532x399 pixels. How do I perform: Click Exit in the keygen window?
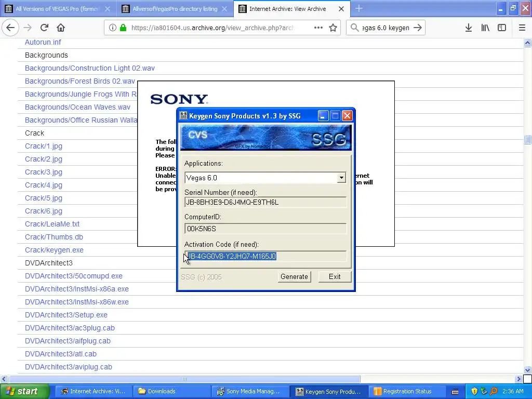pyautogui.click(x=335, y=276)
